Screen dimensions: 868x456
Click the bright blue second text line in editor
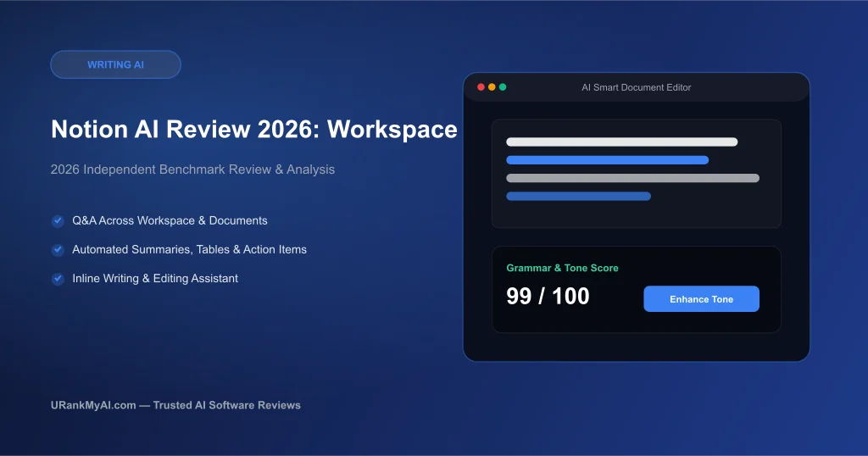[x=607, y=160]
